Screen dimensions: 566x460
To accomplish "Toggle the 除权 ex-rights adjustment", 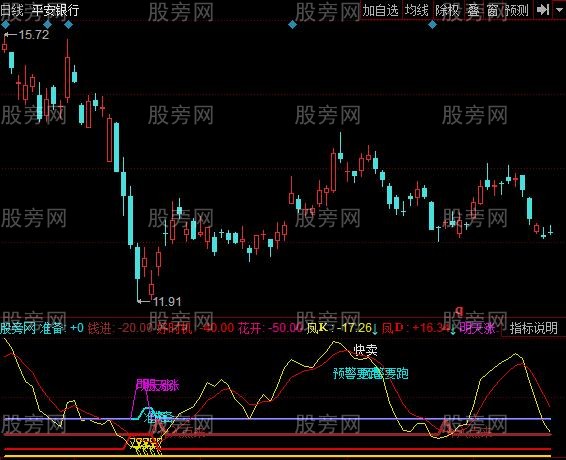I will tap(448, 10).
